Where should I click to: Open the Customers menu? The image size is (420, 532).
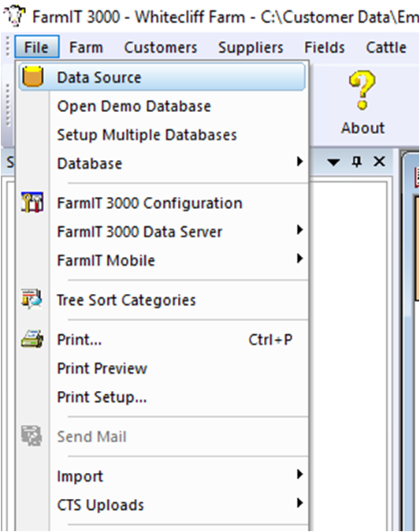[161, 47]
